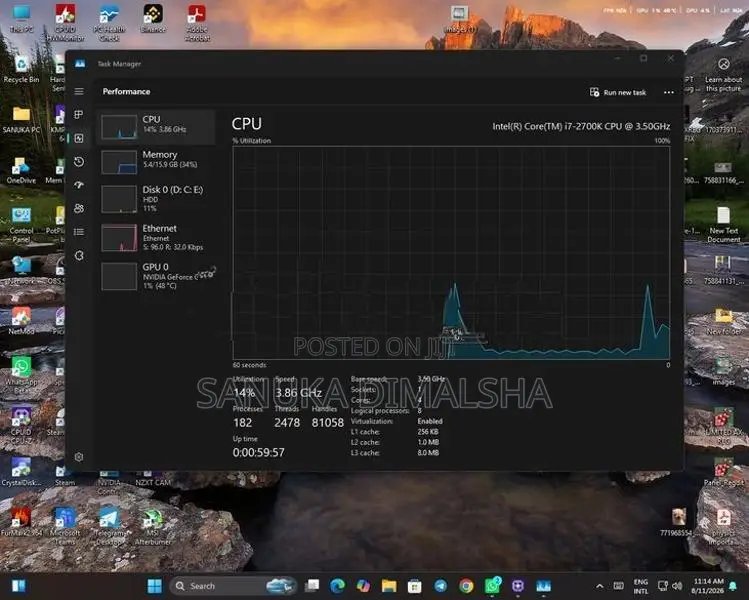Show hidden system tray icons
749x600 pixels.
(x=600, y=586)
